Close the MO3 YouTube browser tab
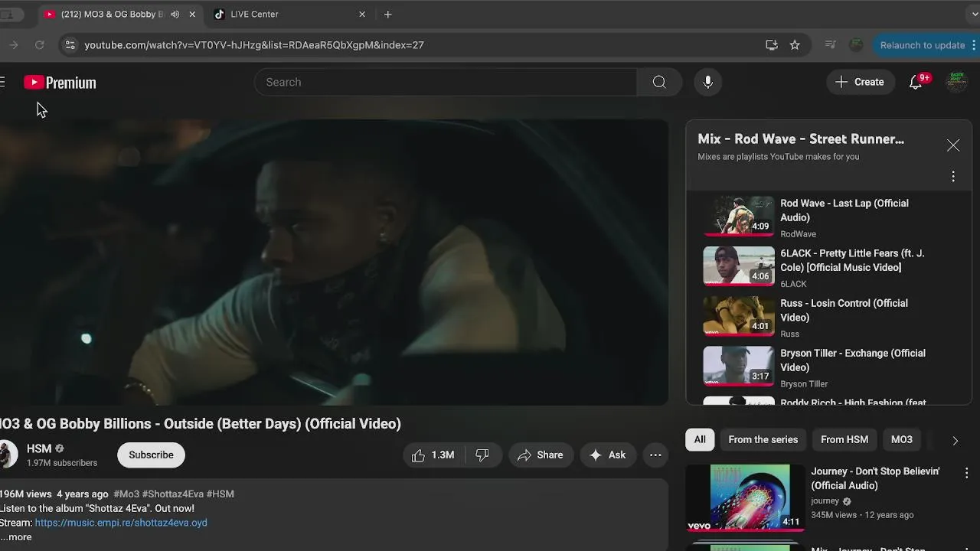 (192, 14)
